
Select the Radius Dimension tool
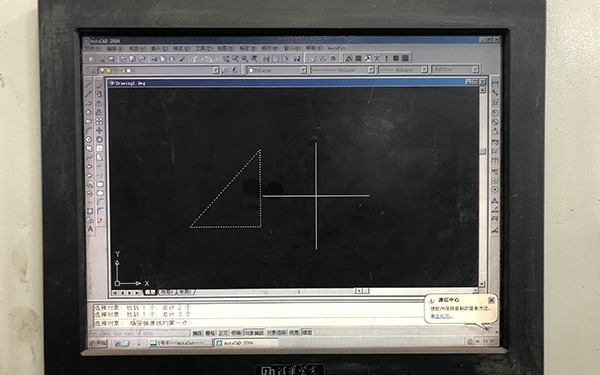495,112
